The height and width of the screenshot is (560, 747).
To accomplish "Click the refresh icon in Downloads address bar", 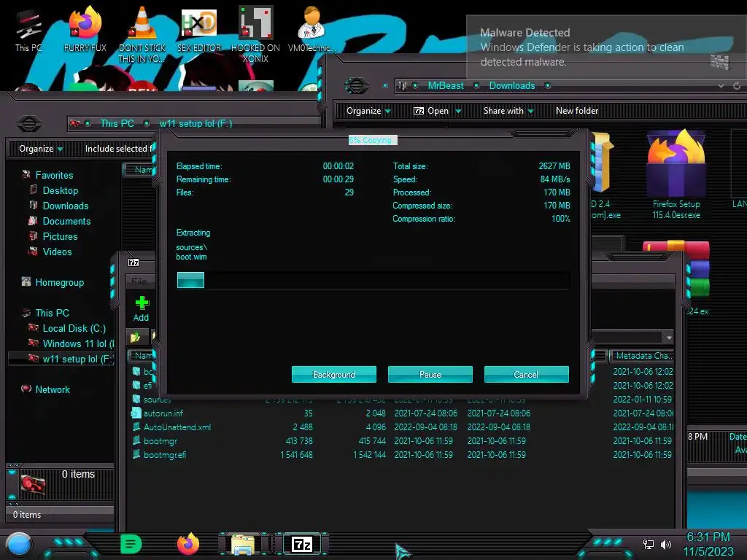I will click(737, 86).
